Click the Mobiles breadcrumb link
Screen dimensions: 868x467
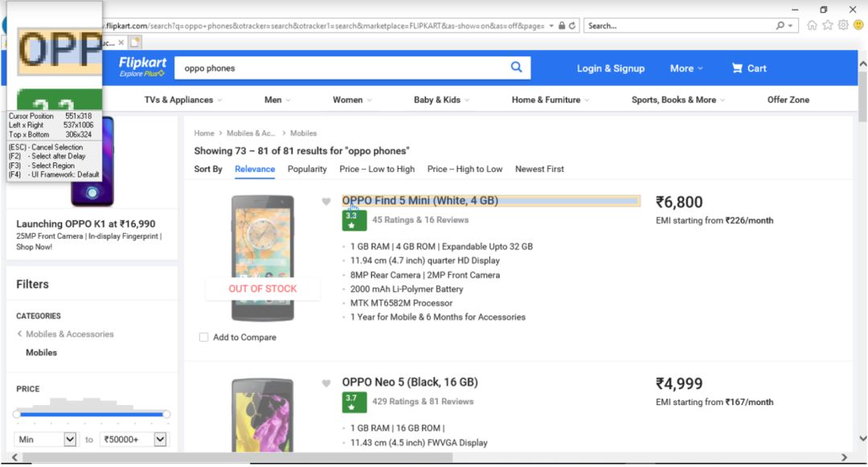(303, 133)
